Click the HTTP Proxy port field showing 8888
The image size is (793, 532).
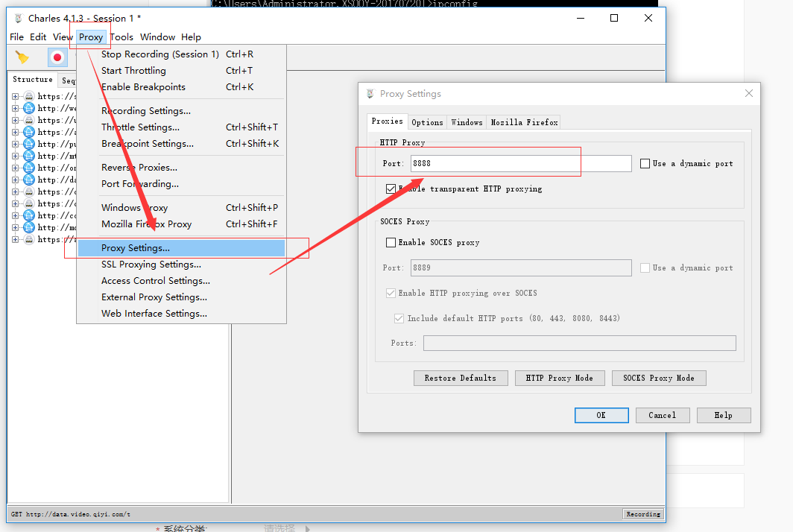[x=521, y=163]
